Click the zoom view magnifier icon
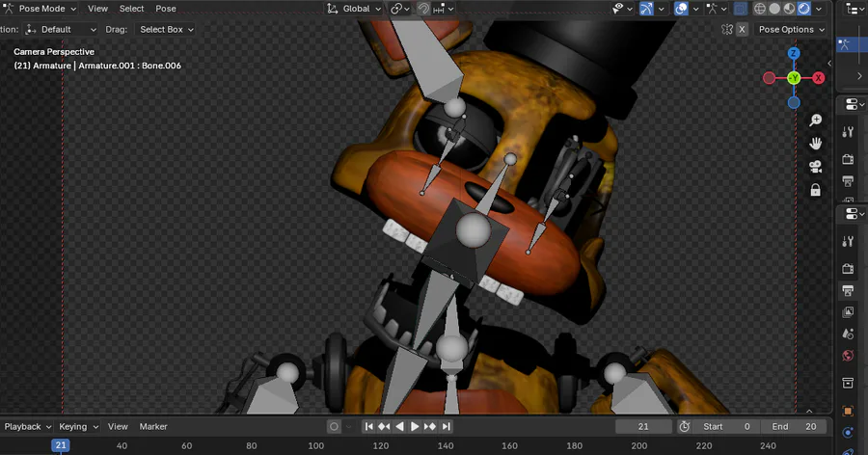 pyautogui.click(x=815, y=120)
